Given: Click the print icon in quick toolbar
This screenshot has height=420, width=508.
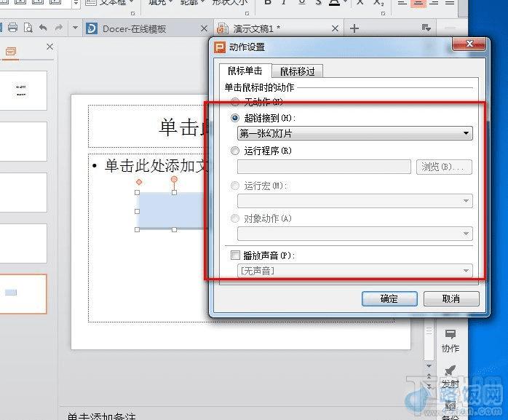Looking at the screenshot, I should click(12, 28).
